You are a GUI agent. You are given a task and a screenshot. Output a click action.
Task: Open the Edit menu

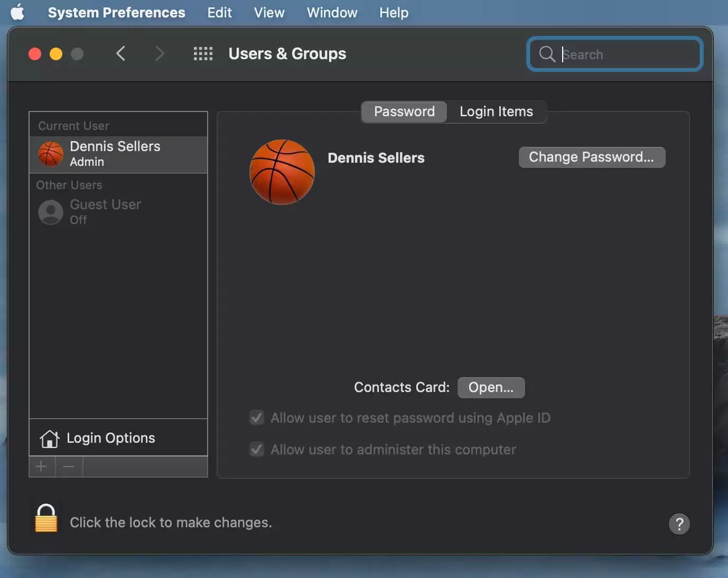[x=219, y=12]
